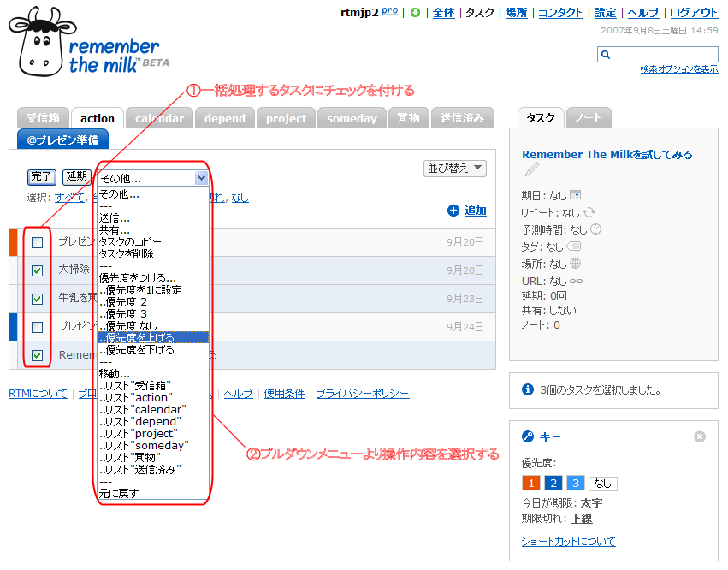Click the 延期 postpone button
The width and height of the screenshot is (728, 570).
click(77, 176)
